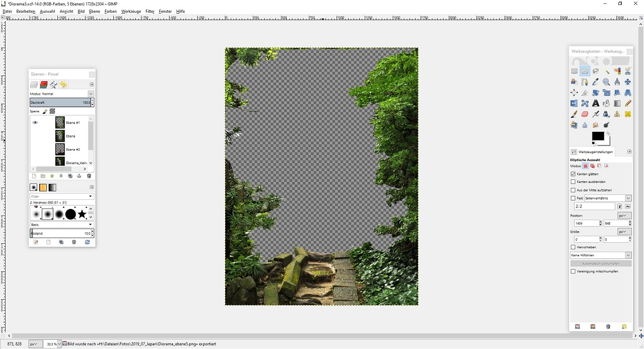Select the Pencil tool
644x349 pixels.
628,103
